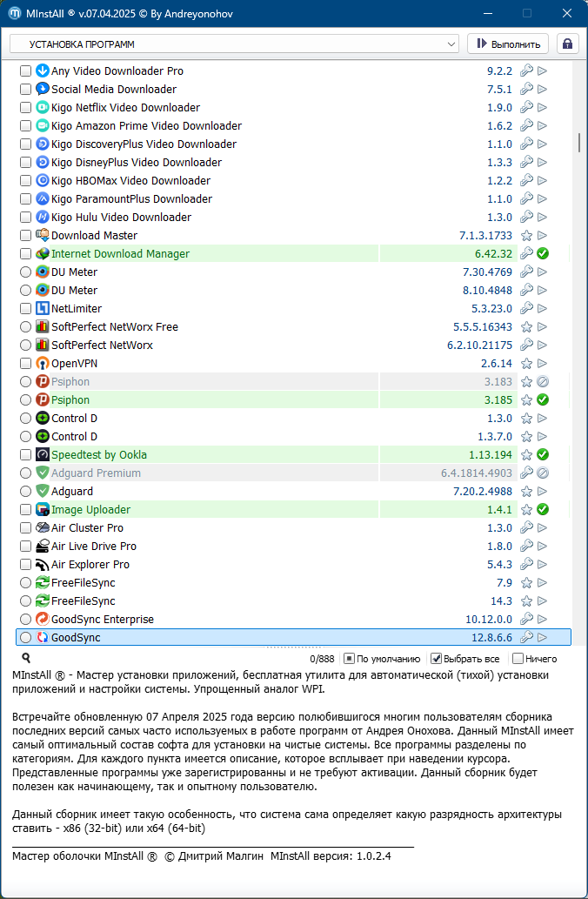Select the Kigo ParamountPlus Downloader row

(x=295, y=199)
